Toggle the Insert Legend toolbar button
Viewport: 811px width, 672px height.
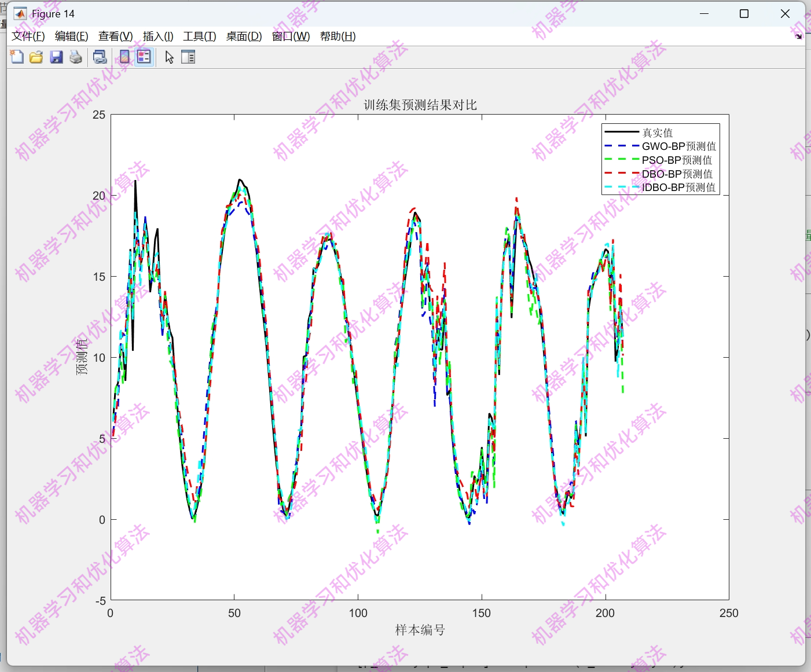pos(144,57)
